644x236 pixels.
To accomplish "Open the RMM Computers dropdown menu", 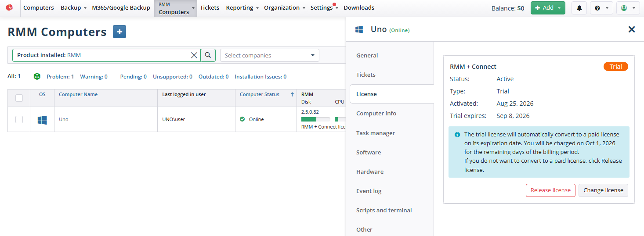I will [x=176, y=8].
